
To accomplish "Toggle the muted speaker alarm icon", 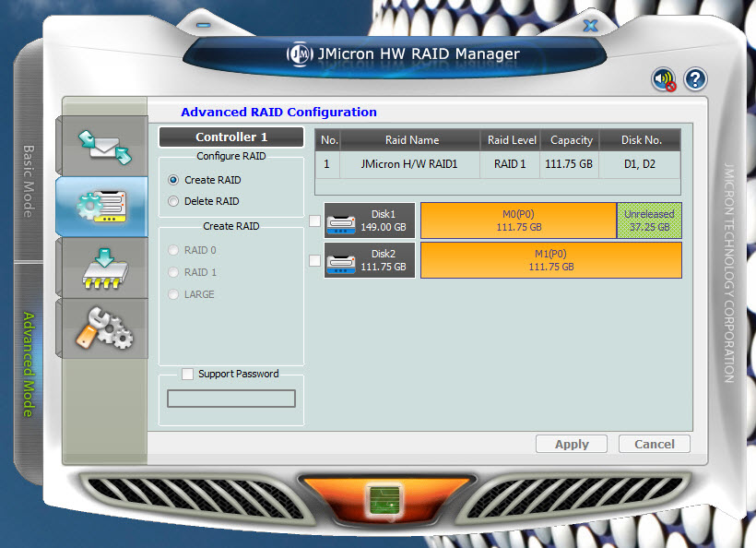I will 664,79.
